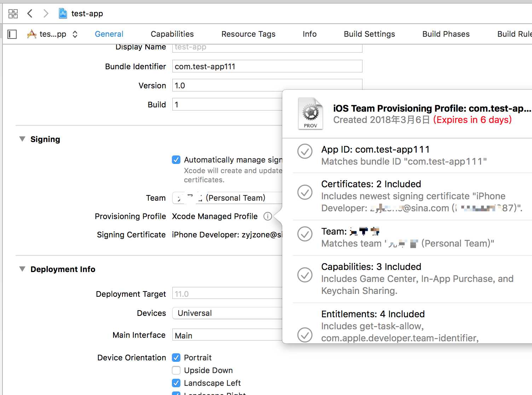
Task: Click 'App ID: com.test-app111' text
Action: tap(375, 149)
